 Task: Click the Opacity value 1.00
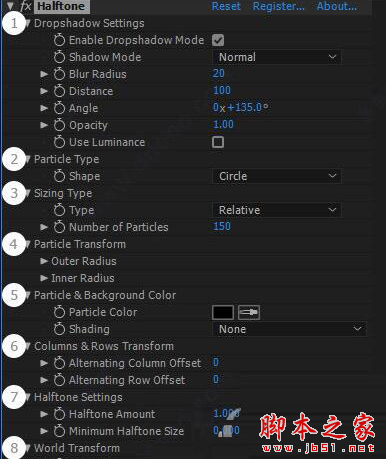pos(223,124)
